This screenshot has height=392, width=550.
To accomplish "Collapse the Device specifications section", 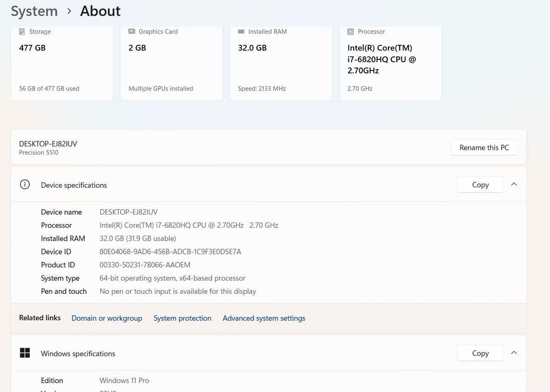I will tap(514, 184).
